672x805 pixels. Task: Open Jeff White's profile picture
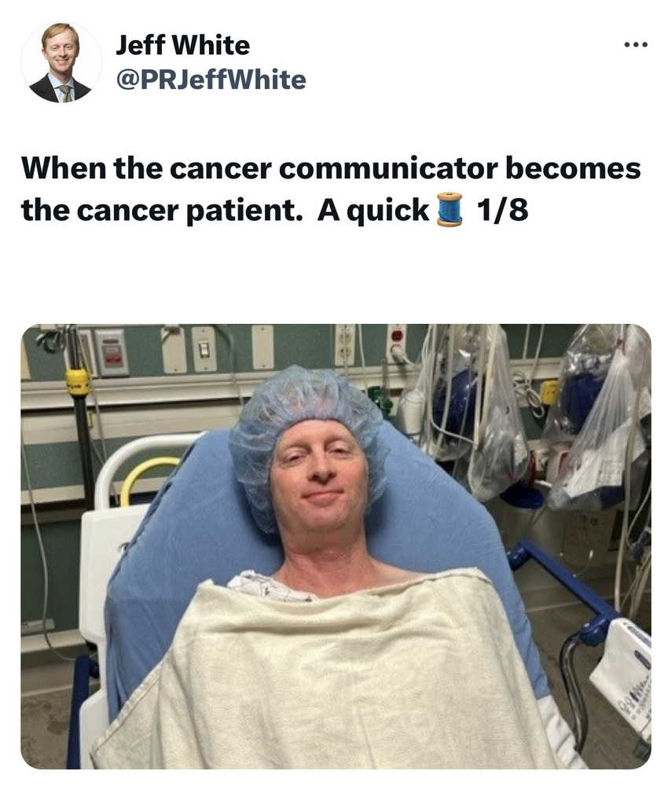point(61,62)
